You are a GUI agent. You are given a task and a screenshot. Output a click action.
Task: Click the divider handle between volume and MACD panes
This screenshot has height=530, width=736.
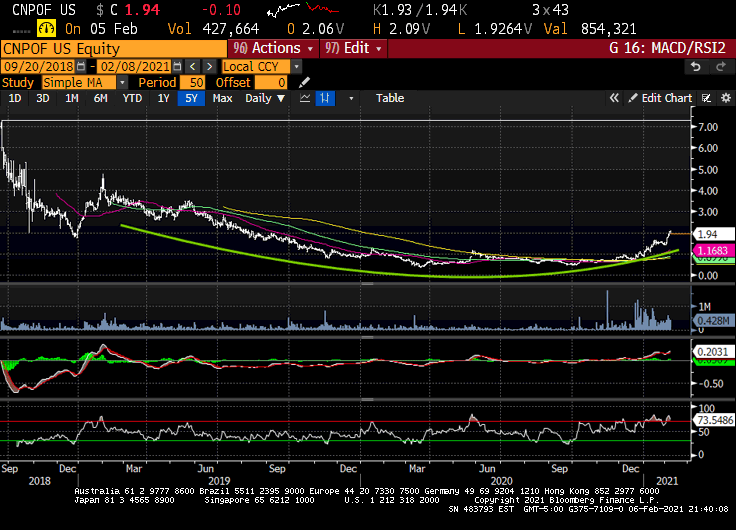[368, 337]
